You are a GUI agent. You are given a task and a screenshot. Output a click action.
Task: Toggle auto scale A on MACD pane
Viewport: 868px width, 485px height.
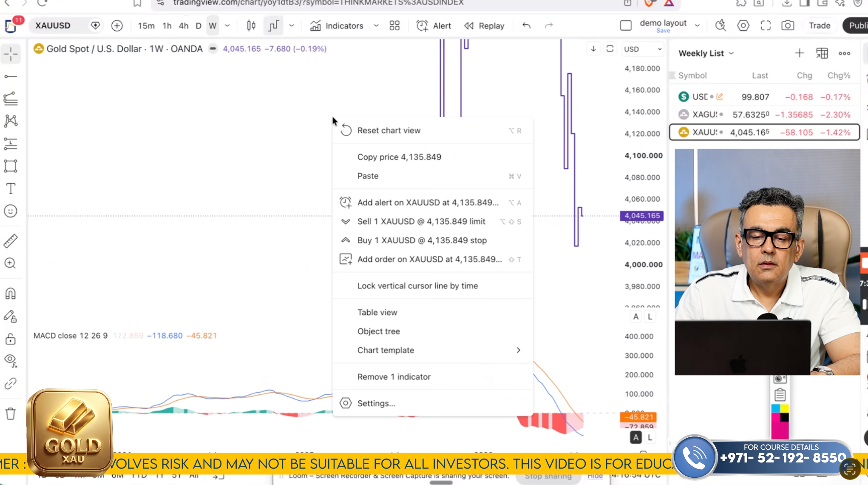pyautogui.click(x=635, y=437)
